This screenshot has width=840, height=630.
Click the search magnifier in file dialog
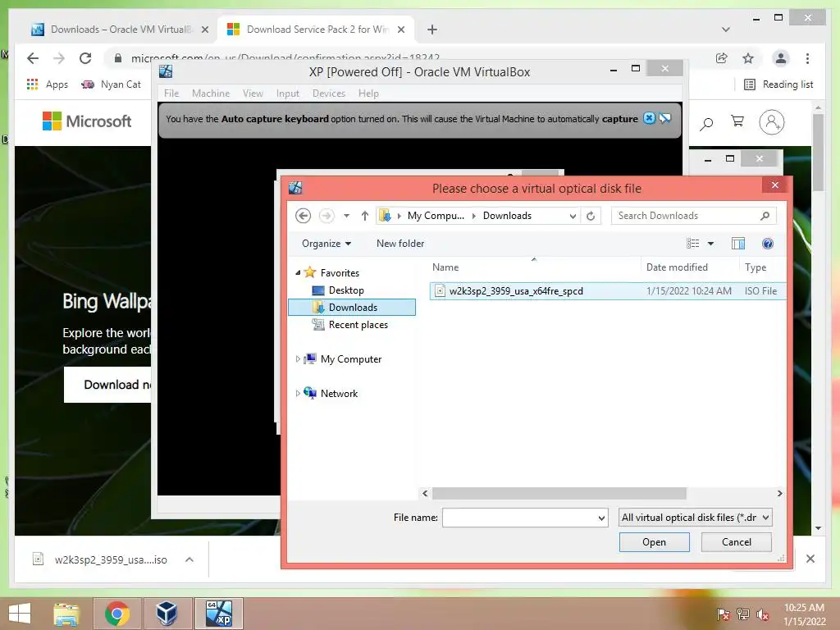[x=765, y=216]
